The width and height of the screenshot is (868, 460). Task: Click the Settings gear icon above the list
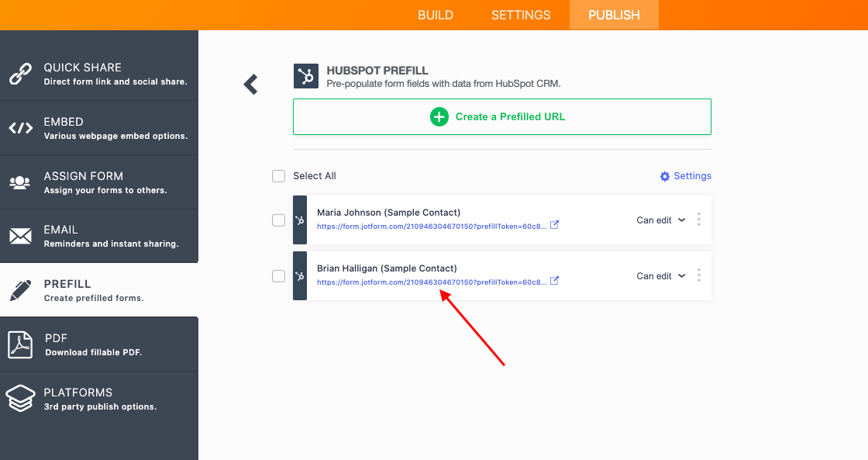(664, 176)
